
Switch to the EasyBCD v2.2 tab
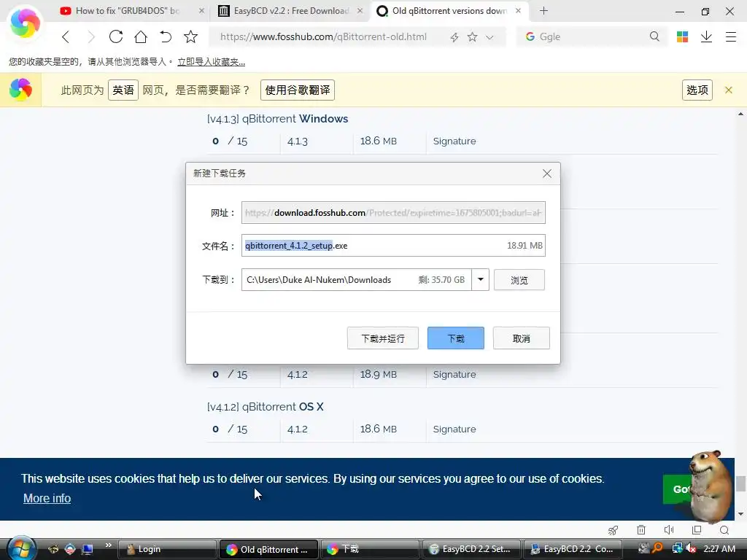(x=290, y=10)
